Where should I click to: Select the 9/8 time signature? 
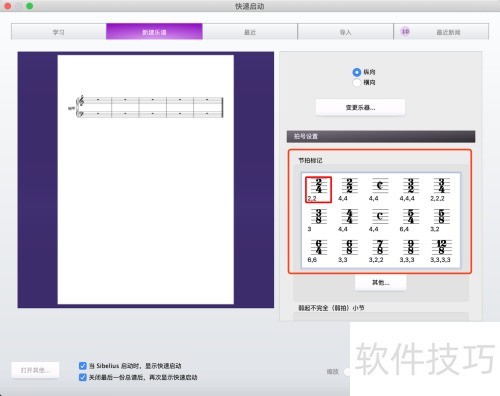[410, 251]
